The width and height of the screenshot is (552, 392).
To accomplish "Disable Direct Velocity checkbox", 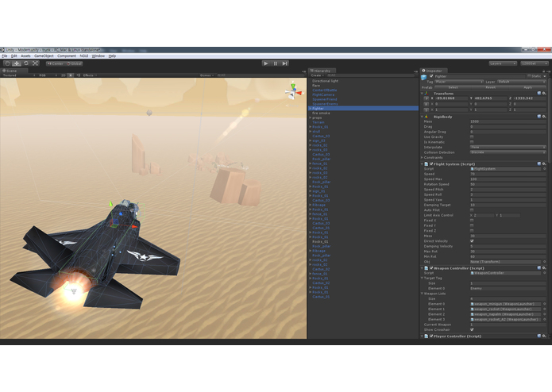I will (472, 240).
